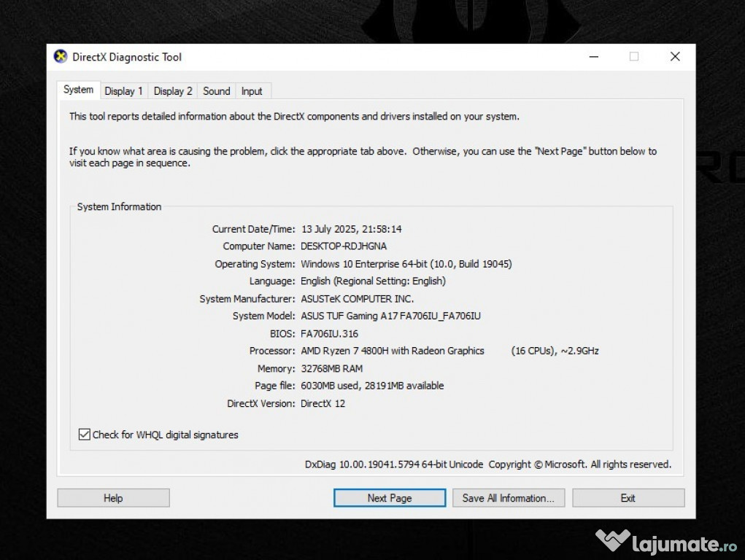Screen dimensions: 745x560
Task: Minimize the DirectX Diagnostic Tool window
Action: click(594, 57)
